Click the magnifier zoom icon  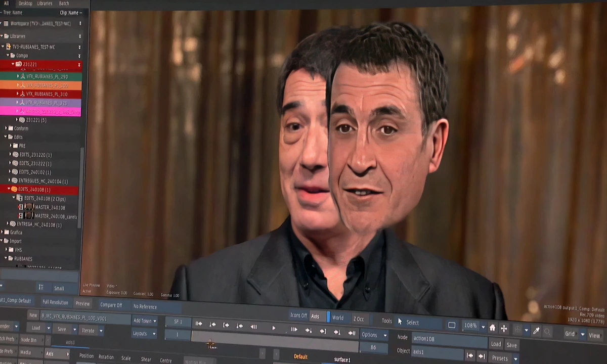547,332
